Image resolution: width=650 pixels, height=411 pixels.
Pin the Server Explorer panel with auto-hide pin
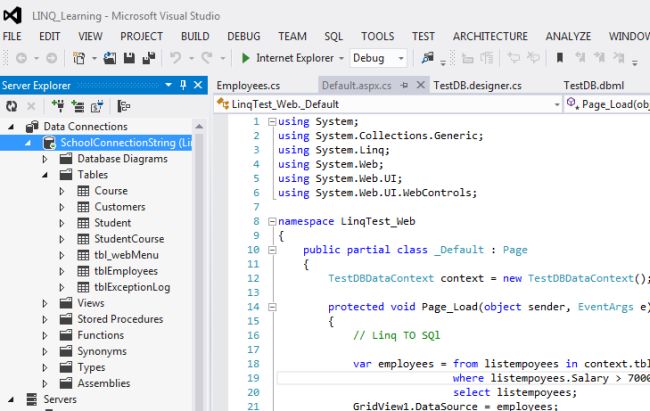(x=183, y=85)
